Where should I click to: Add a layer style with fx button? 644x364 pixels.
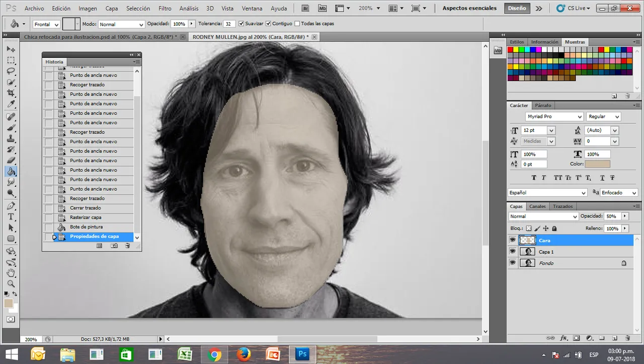(x=564, y=338)
